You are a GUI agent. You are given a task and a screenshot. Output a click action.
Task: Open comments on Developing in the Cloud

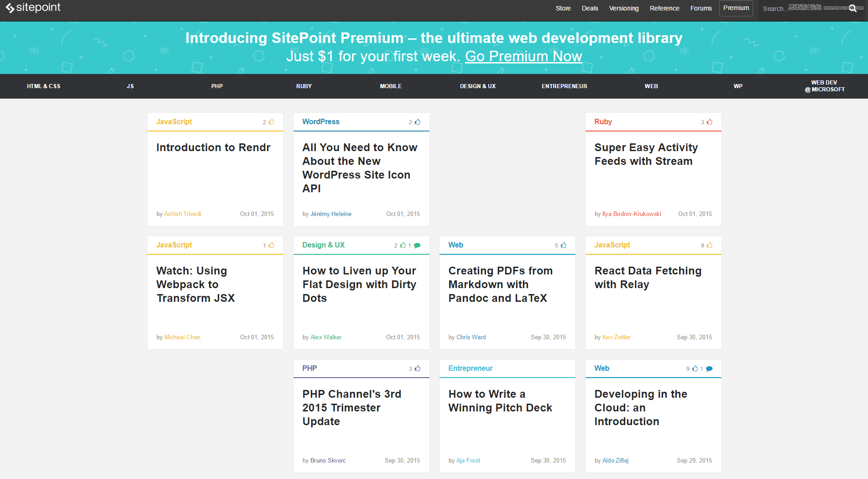tap(709, 368)
